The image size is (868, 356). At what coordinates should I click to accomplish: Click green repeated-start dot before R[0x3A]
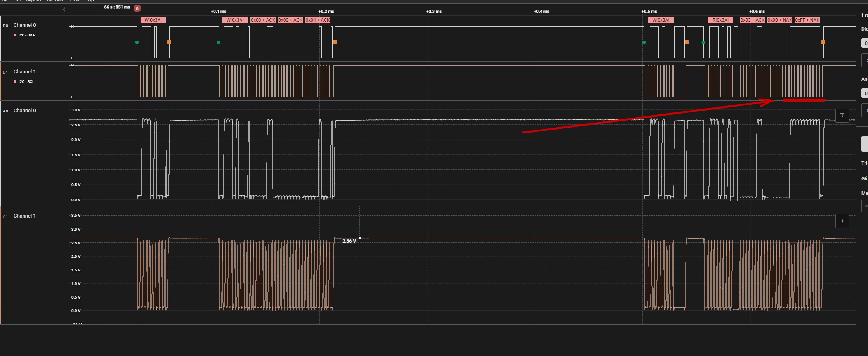coord(703,42)
